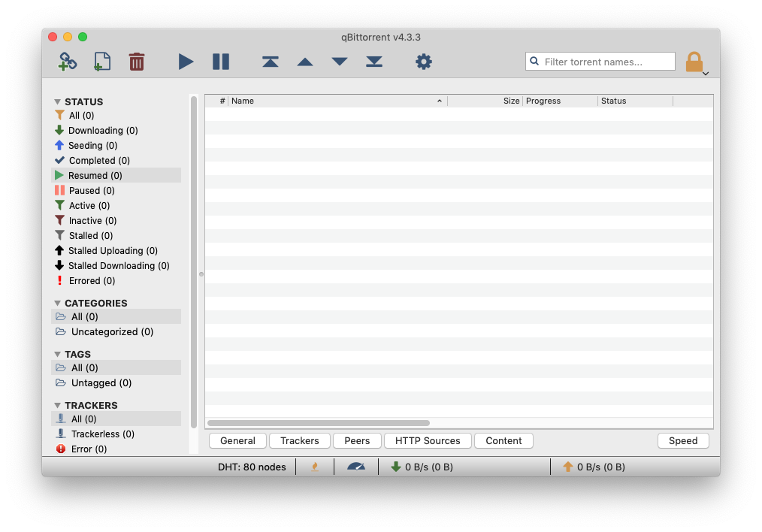Click DHT: 80 nodes status text
762x532 pixels.
click(x=252, y=467)
